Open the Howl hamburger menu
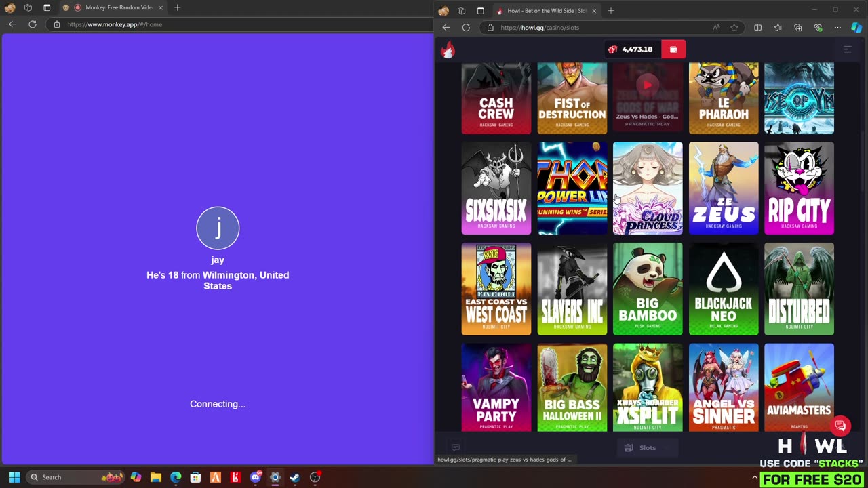 pyautogui.click(x=847, y=49)
